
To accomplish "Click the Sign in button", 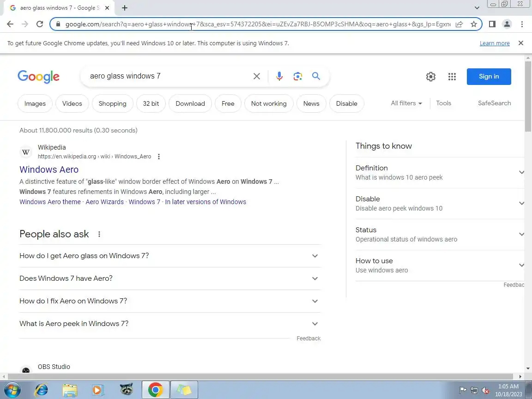I will [x=489, y=77].
